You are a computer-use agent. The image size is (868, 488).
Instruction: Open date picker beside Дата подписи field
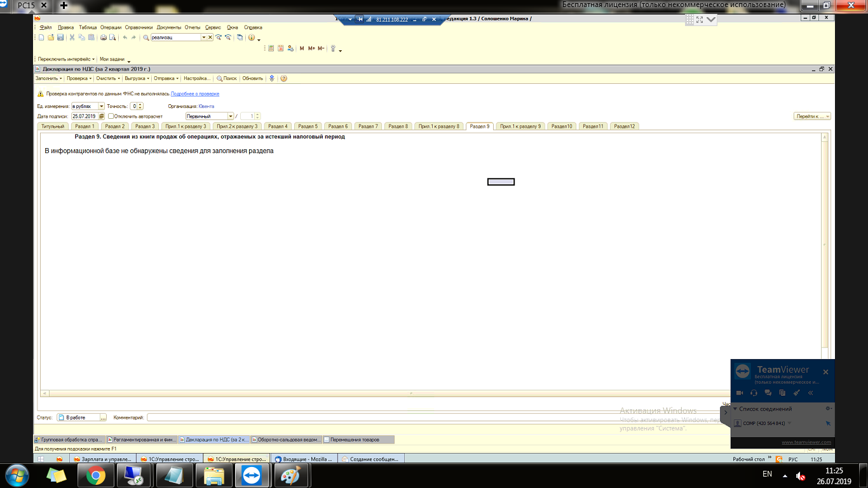[102, 116]
